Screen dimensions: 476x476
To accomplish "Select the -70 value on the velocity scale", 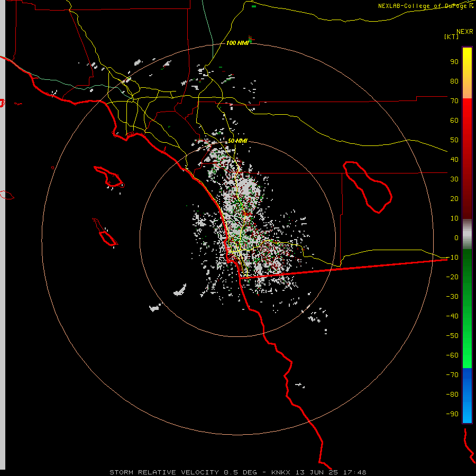I will click(x=452, y=374).
